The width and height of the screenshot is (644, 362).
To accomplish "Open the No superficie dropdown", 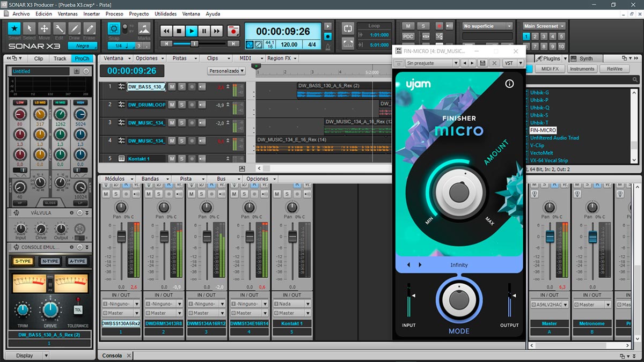I will click(x=487, y=26).
